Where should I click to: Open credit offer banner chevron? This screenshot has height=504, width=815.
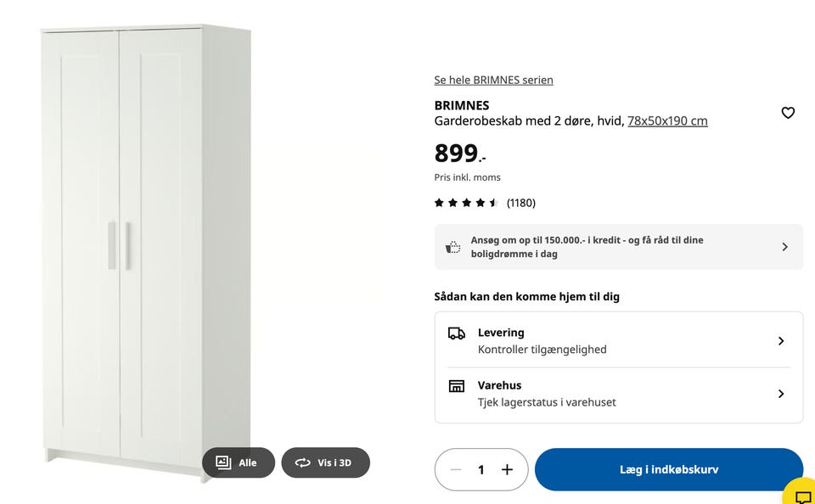coord(784,247)
